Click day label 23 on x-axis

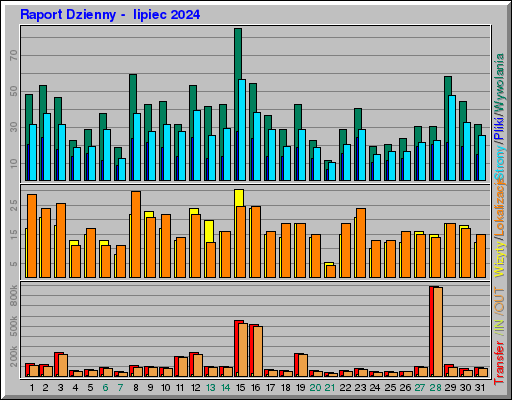tap(360, 388)
